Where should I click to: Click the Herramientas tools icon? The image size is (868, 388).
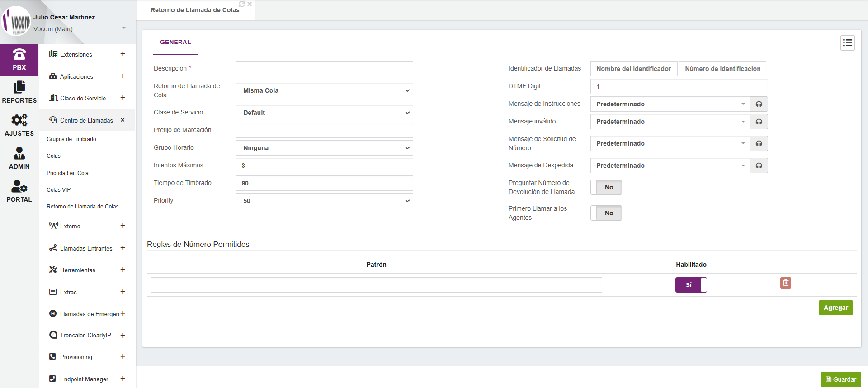point(53,270)
